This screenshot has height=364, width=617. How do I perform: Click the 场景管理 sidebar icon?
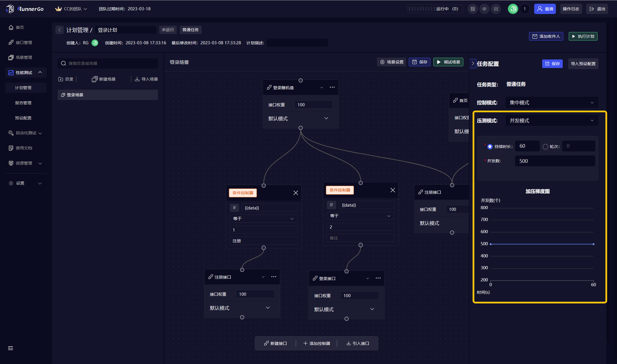(11, 57)
